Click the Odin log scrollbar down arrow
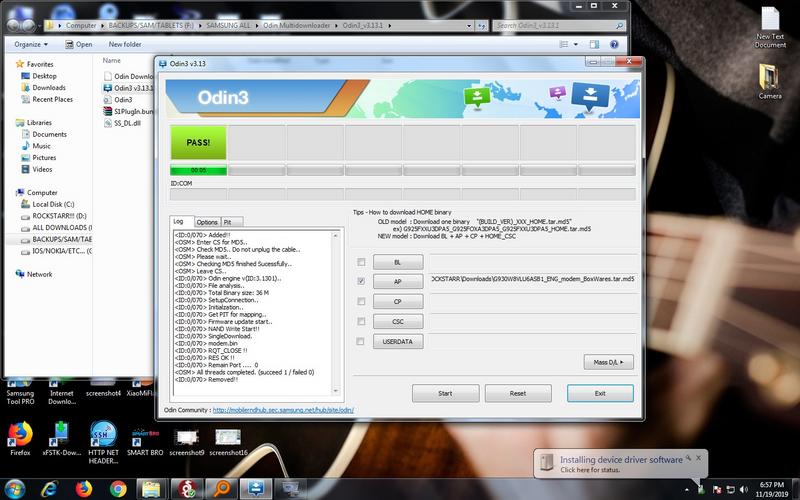The image size is (800, 500). pyautogui.click(x=336, y=391)
